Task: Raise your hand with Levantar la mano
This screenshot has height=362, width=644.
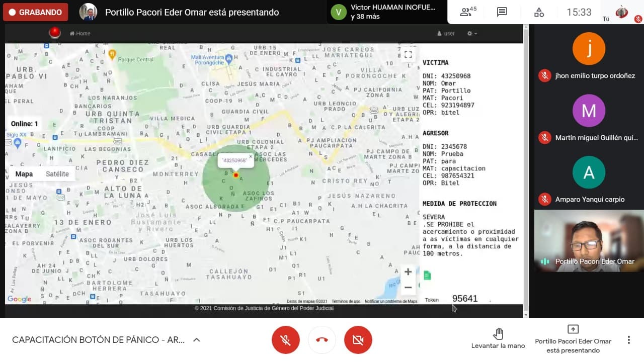Action: 498,339
